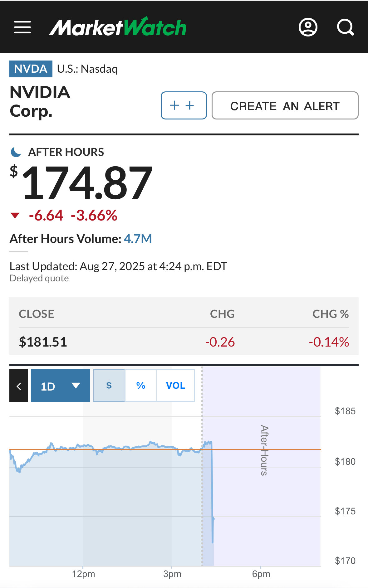Click the CHG % column header
Viewport: 368px width, 588px height.
click(x=330, y=314)
